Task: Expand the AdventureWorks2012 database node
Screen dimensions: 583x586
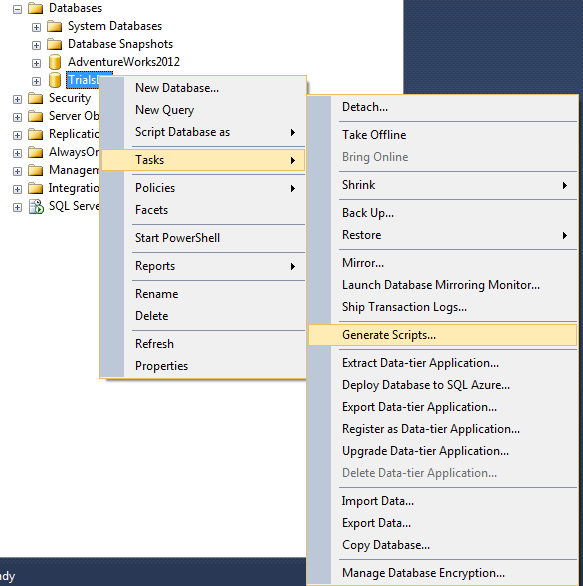Action: pos(36,63)
